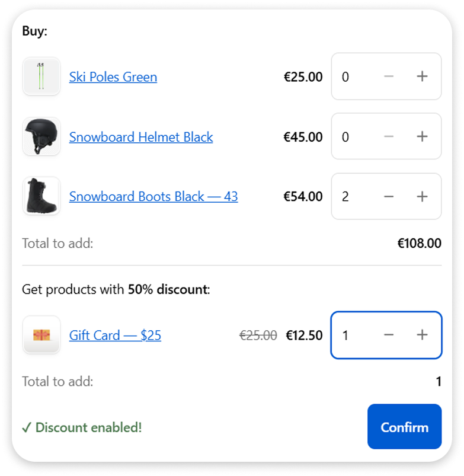
Task: Click the Snowboard Helmet thumbnail image
Action: click(x=41, y=136)
